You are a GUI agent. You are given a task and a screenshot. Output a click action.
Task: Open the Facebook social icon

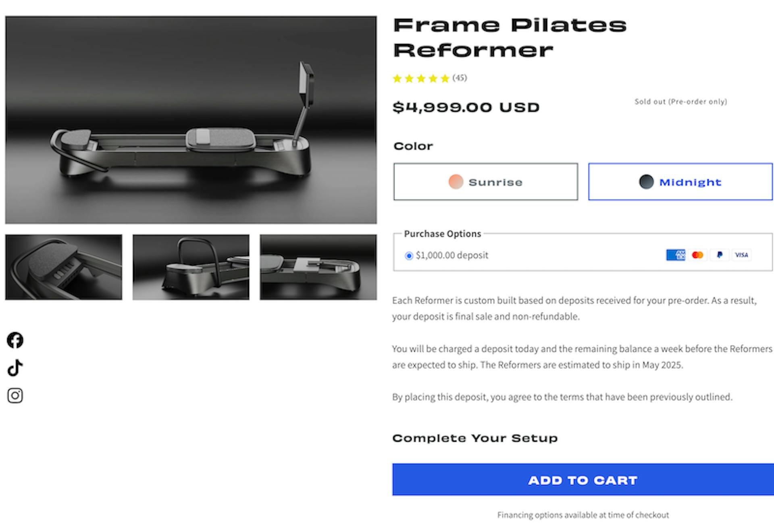pos(15,340)
